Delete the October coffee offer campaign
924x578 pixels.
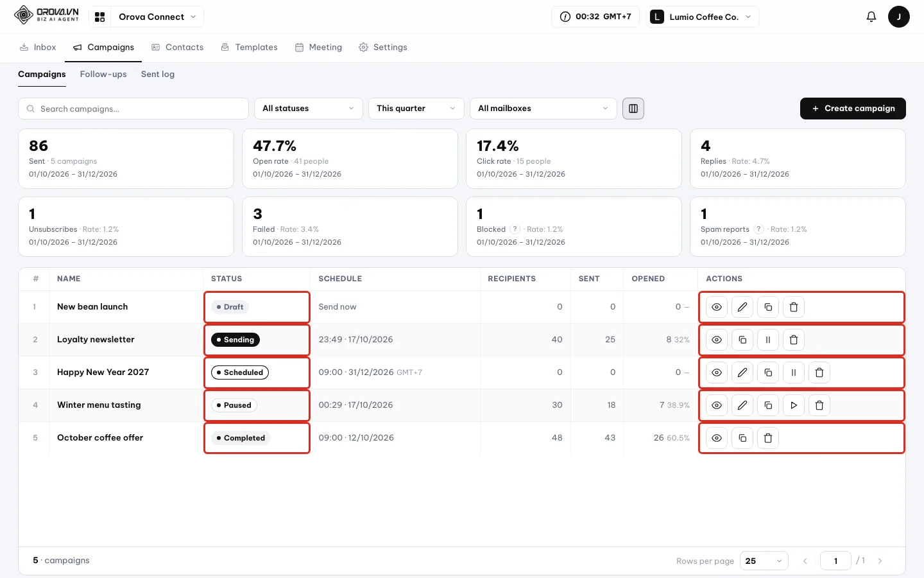[x=768, y=438]
